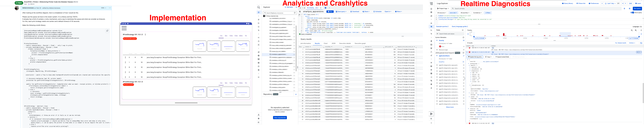Toggle the Show query switch
The width and height of the screenshot is (644, 128).
coord(632,13)
